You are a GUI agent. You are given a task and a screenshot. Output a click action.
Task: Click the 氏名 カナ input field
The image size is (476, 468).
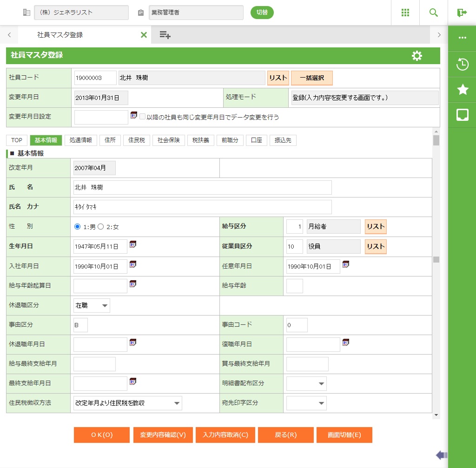click(x=202, y=207)
